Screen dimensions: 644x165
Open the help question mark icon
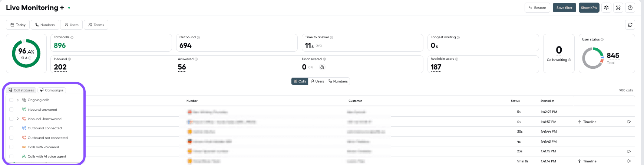pos(630,8)
